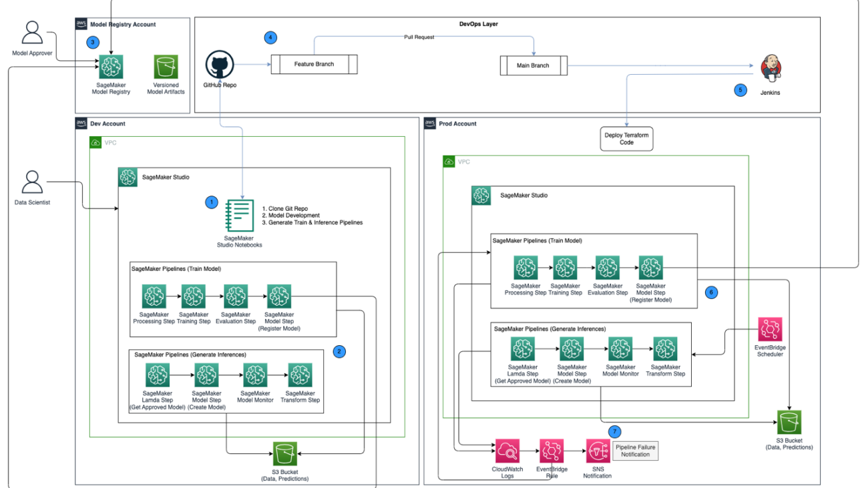Viewport: 868px width, 488px height.
Task: Click the DevOps Layer heading
Action: pyautogui.click(x=479, y=24)
